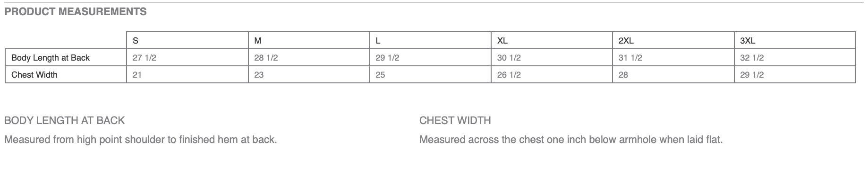Viewport: 868px width, 179px height.
Task: Click the BODY LENGTH AT BACK description heading
Action: (64, 120)
